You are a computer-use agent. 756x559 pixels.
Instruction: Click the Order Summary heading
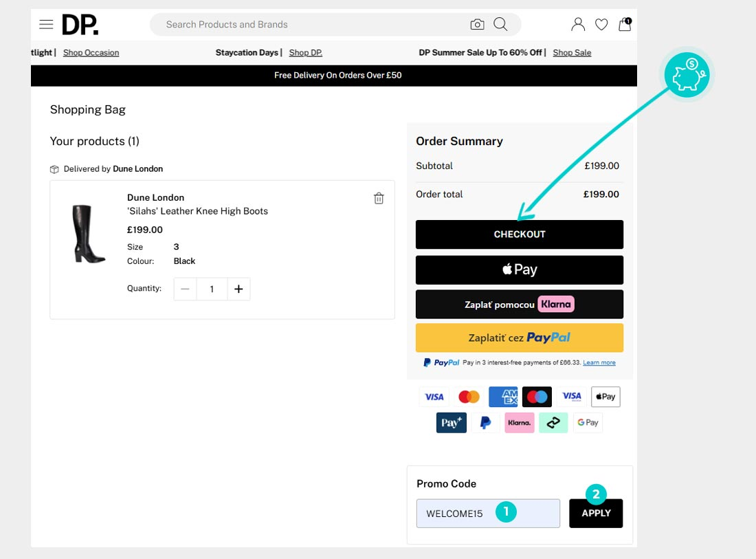tap(460, 142)
